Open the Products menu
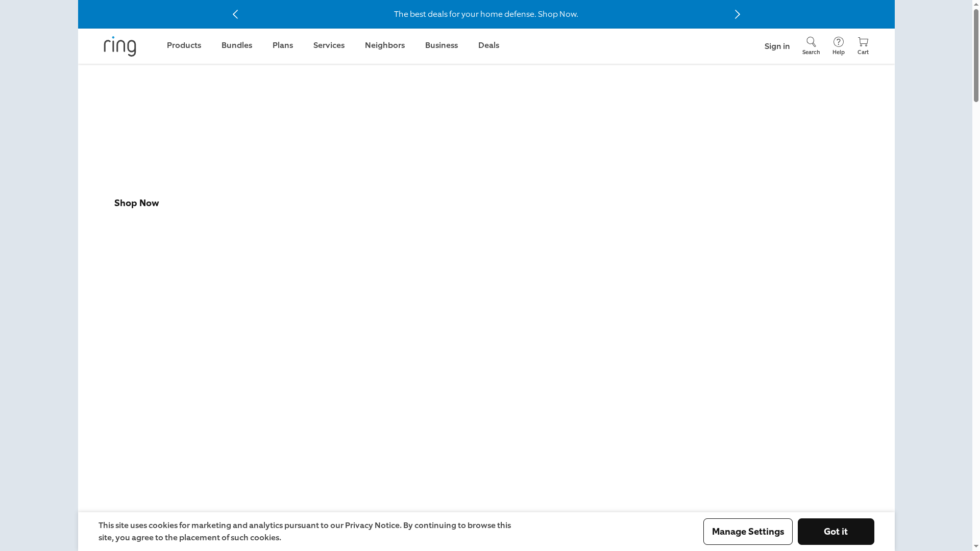The image size is (980, 551). pyautogui.click(x=184, y=45)
